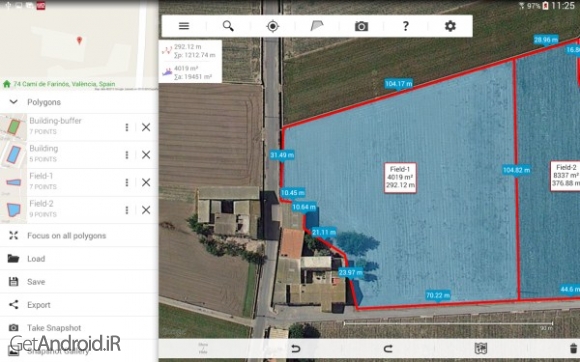The image size is (580, 362).
Task: Center map on my GPS location
Action: click(x=273, y=26)
